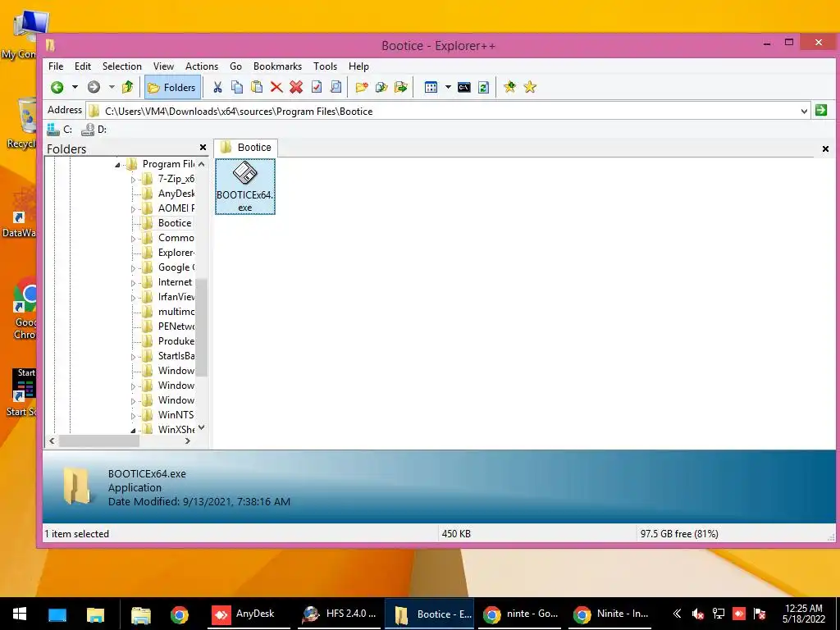This screenshot has width=840, height=630.
Task: Close the Bootice tab with X
Action: [825, 149]
